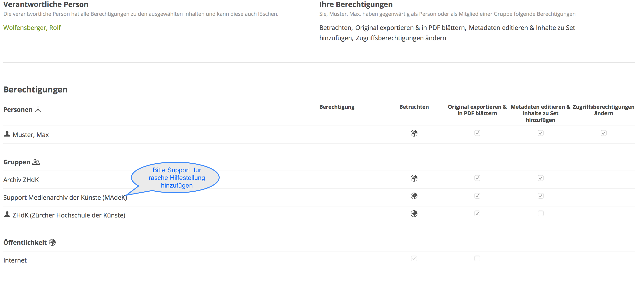This screenshot has height=286, width=644.
Task: Click globe icon next to Öffentlichkeit
Action: coord(52,242)
